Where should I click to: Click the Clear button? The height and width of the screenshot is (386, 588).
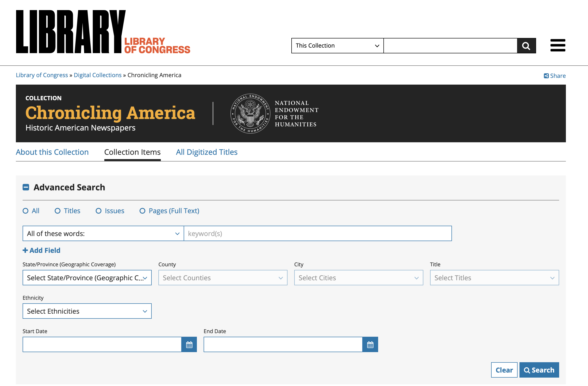coord(504,370)
